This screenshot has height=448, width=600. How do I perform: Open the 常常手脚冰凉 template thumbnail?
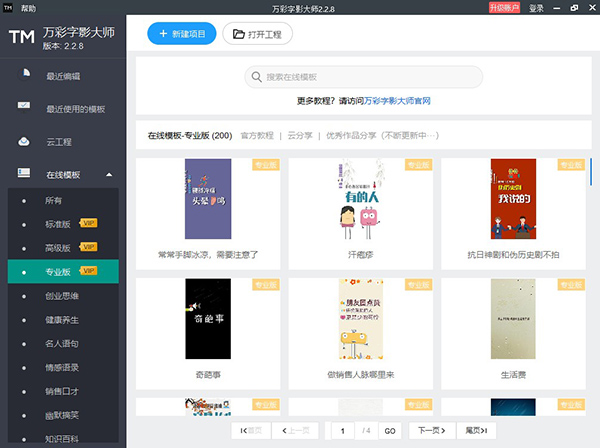pyautogui.click(x=208, y=199)
